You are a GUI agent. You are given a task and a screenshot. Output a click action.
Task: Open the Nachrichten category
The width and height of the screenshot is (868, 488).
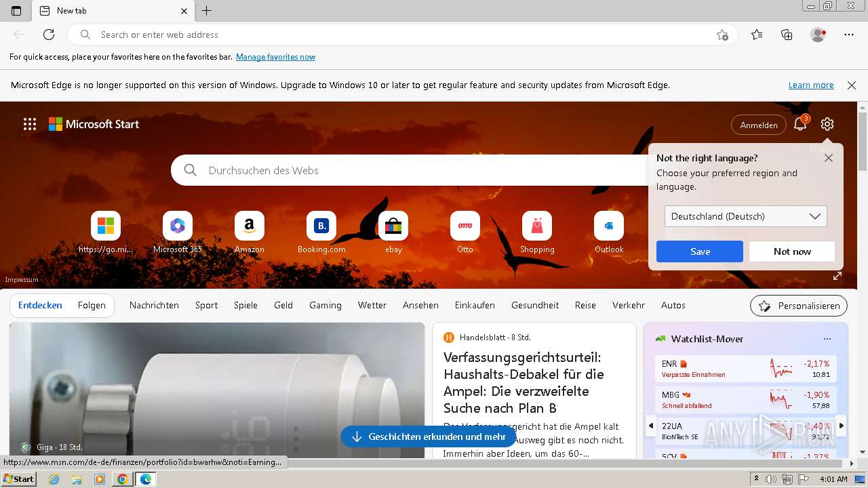point(154,306)
